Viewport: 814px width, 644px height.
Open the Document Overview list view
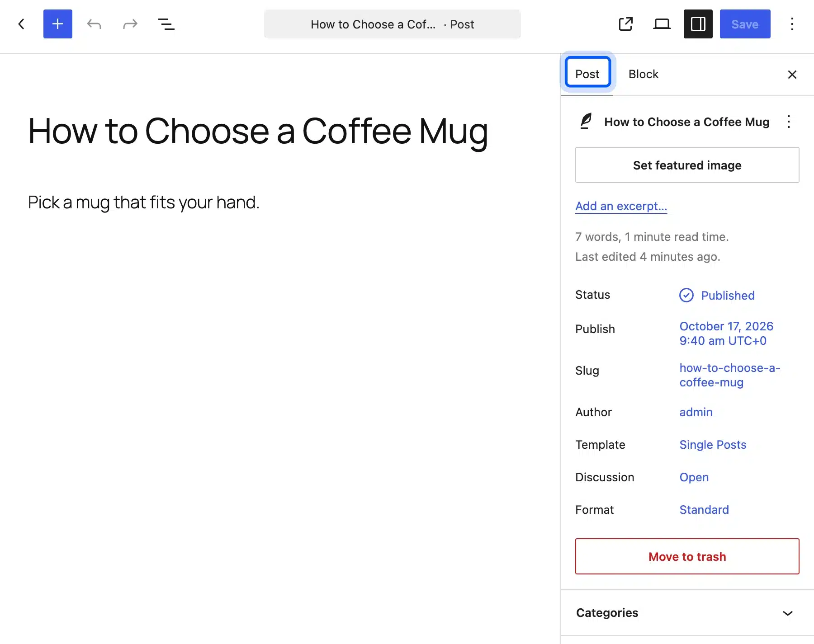click(166, 24)
